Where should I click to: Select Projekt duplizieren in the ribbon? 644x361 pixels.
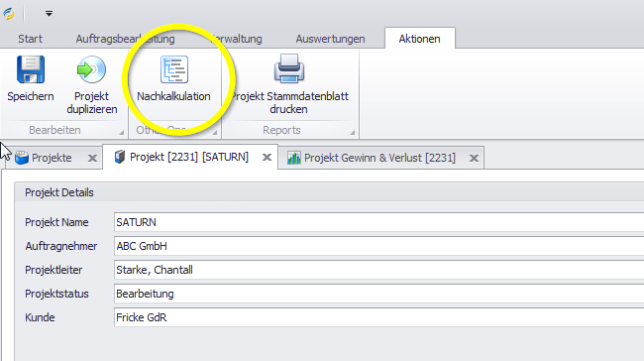(x=92, y=84)
